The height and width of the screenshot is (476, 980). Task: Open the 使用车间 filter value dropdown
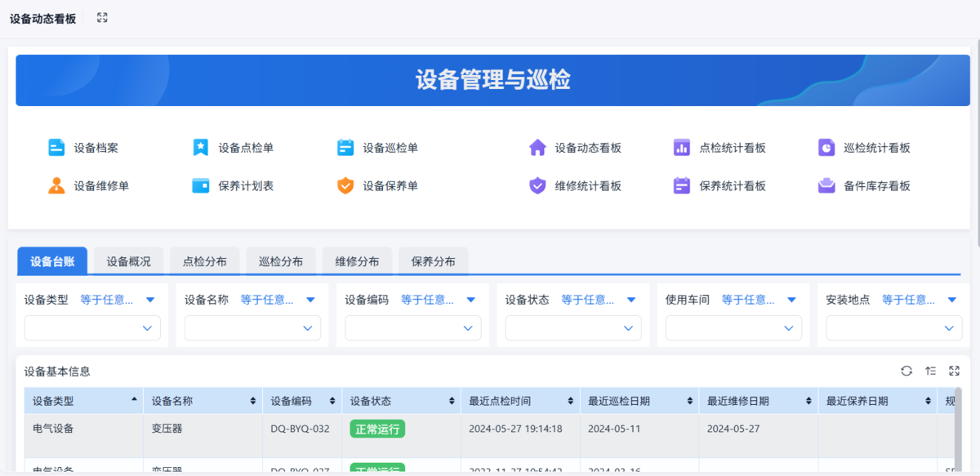click(733, 328)
